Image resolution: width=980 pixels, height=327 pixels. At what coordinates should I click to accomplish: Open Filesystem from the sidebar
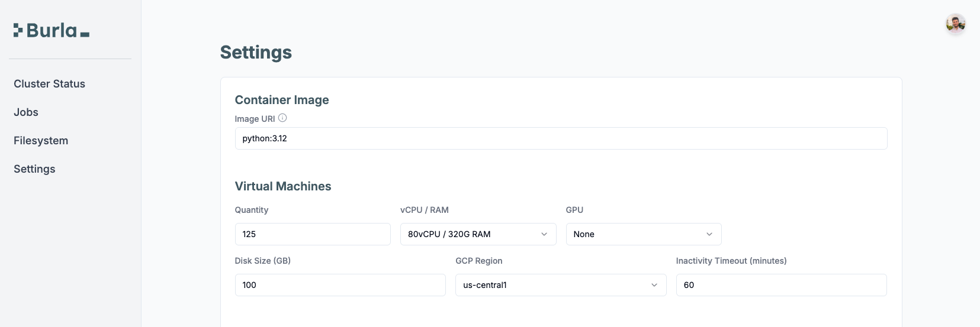(41, 141)
